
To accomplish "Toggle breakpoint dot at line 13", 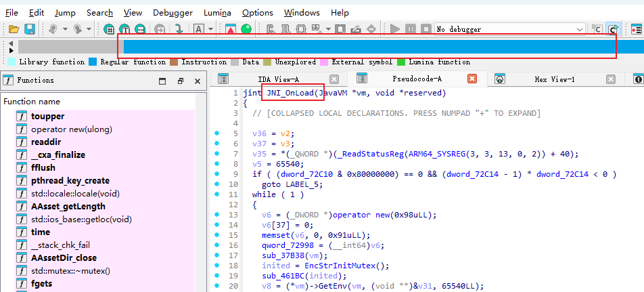I will click(x=216, y=215).
